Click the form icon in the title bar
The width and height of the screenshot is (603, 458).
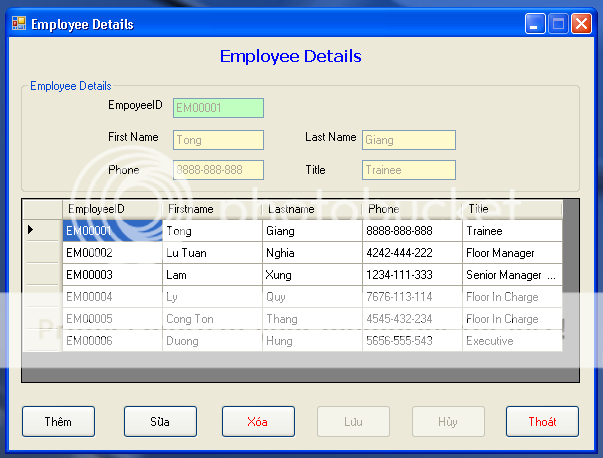point(19,23)
